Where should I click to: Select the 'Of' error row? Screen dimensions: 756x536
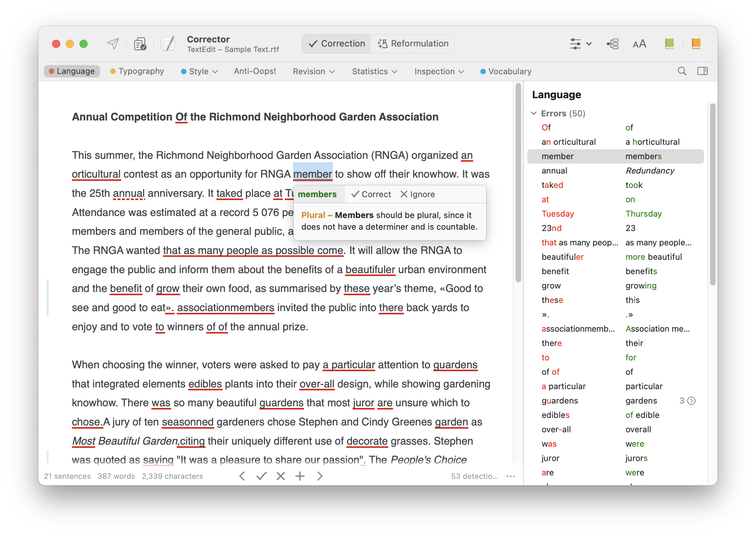[616, 128]
